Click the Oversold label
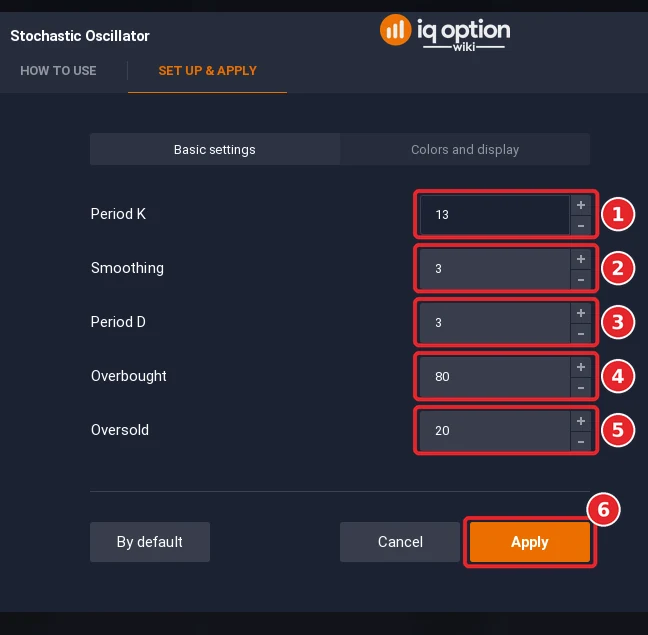Image resolution: width=648 pixels, height=635 pixels. pos(120,430)
